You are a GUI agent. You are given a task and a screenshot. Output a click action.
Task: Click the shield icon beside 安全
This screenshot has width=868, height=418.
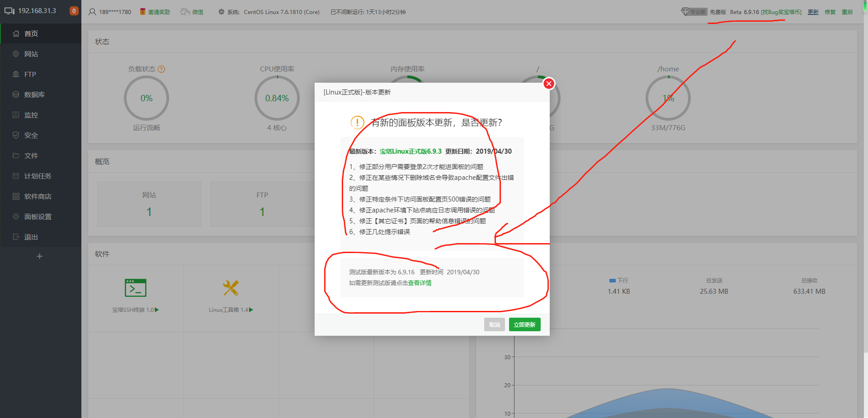click(16, 135)
